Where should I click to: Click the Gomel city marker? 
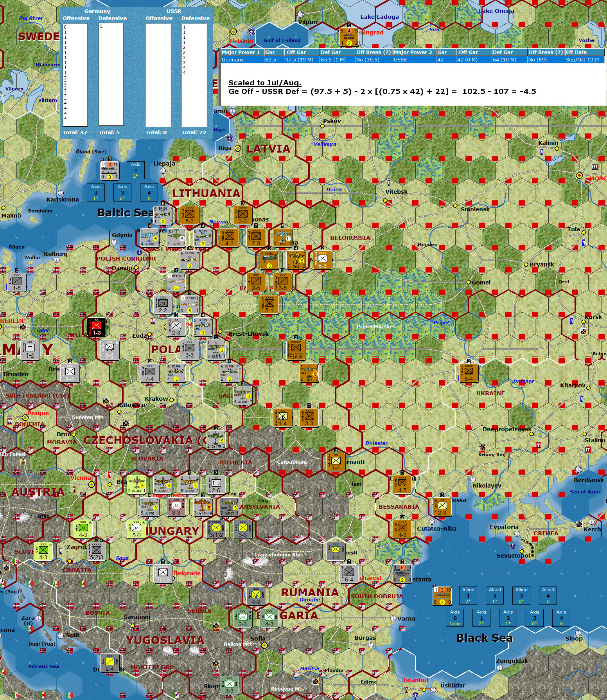point(469,282)
